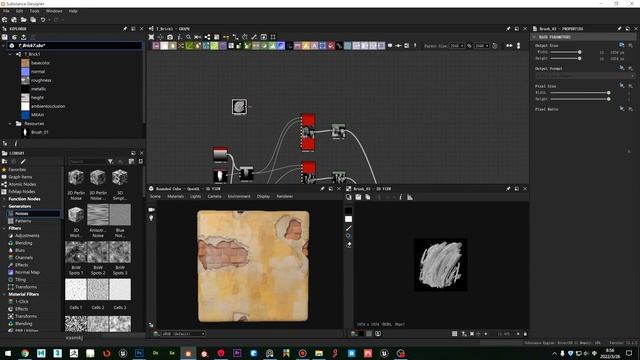This screenshot has width=640, height=360.
Task: Click the export outputs icon in Explorer
Action: (x=24, y=37)
